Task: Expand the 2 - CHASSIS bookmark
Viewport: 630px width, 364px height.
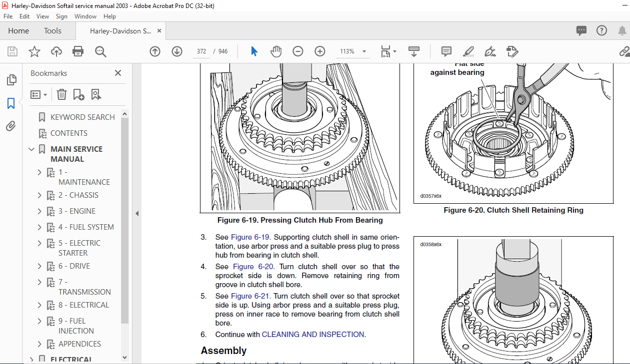Action: (39, 195)
